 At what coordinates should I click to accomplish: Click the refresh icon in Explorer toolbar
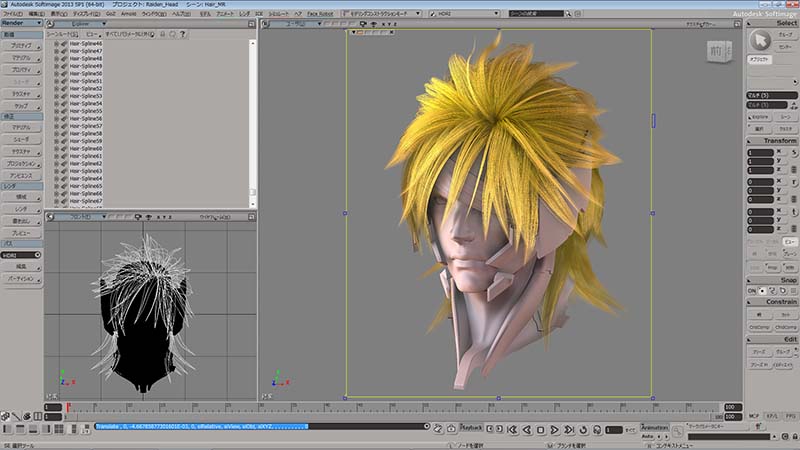coord(172,34)
